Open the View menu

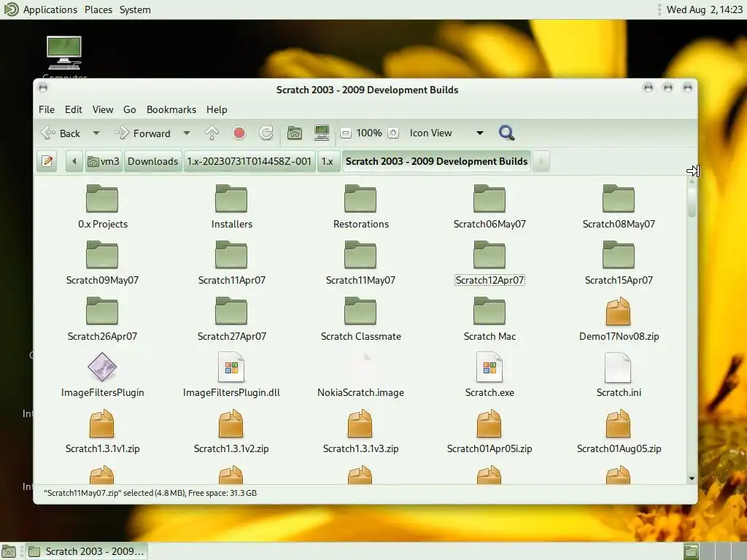[103, 109]
